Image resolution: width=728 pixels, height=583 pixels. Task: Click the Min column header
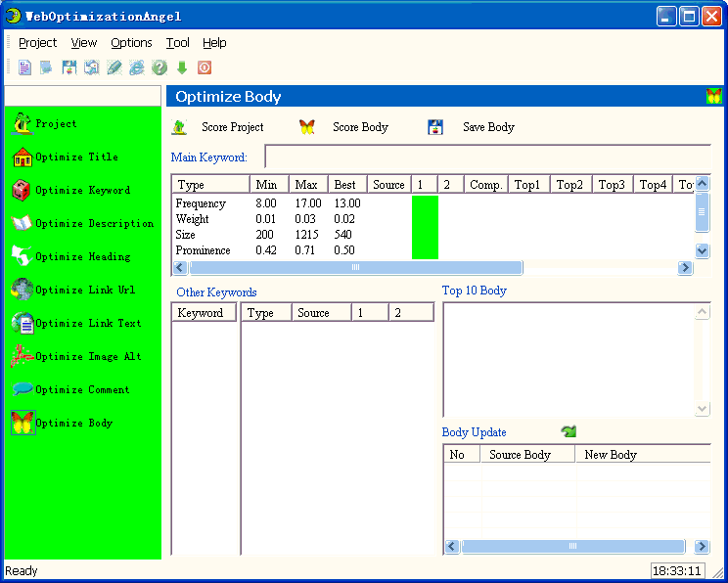coord(269,185)
